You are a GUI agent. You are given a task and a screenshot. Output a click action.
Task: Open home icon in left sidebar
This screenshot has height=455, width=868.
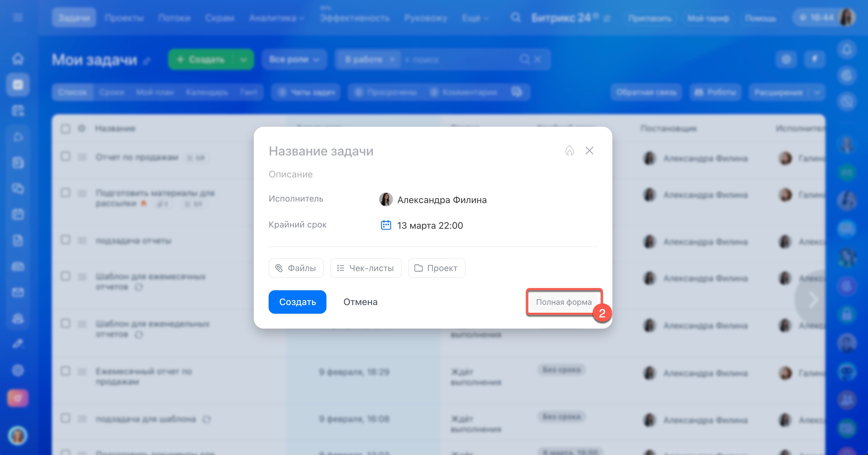[18, 59]
